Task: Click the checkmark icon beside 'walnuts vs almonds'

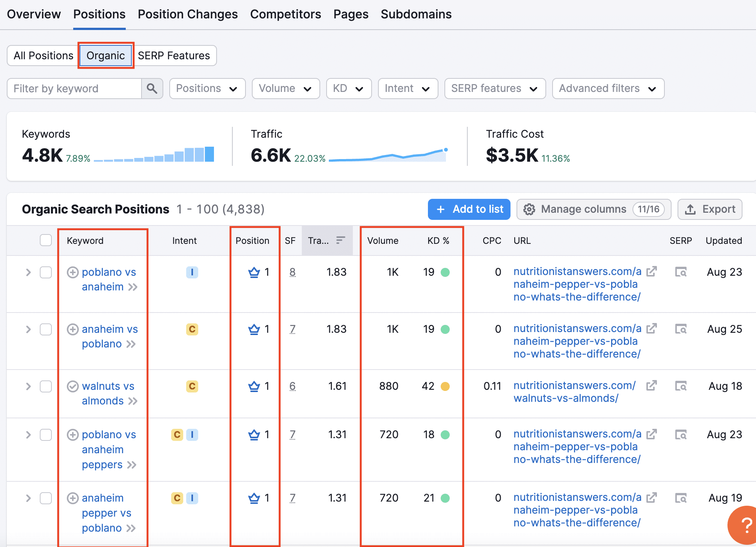Action: (x=73, y=386)
